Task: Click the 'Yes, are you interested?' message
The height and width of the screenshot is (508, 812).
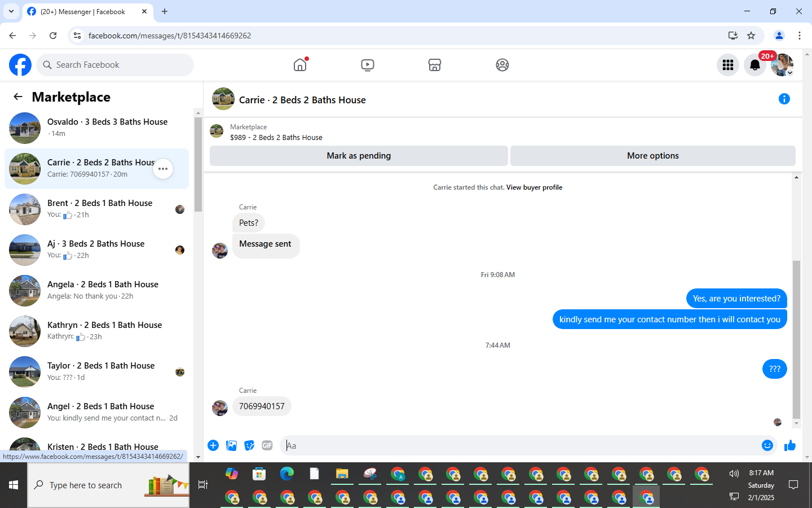Action: coord(736,299)
